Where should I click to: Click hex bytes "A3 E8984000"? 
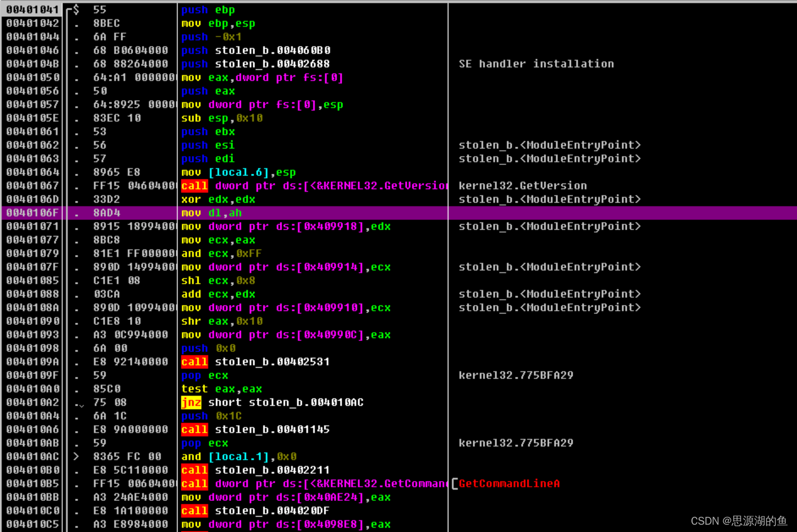pos(131,524)
